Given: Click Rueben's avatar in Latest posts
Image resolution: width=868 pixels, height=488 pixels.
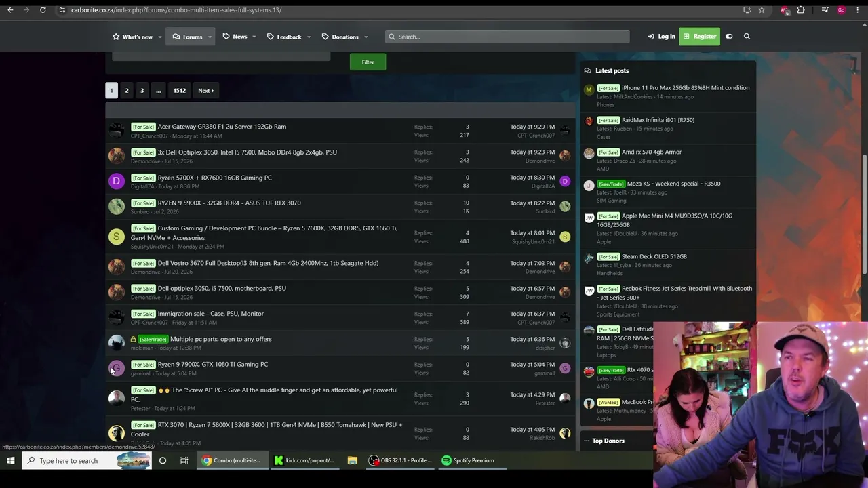Looking at the screenshot, I should pyautogui.click(x=589, y=121).
